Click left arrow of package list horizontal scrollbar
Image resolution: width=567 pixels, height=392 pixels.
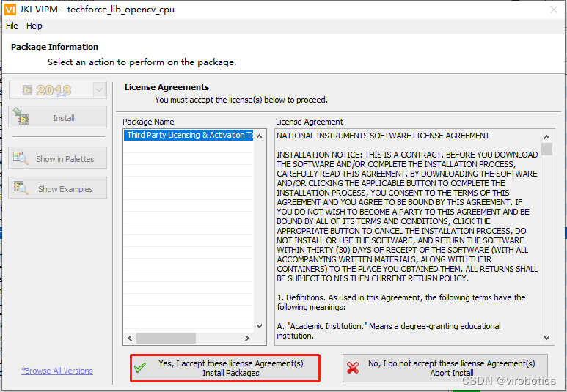[130, 339]
